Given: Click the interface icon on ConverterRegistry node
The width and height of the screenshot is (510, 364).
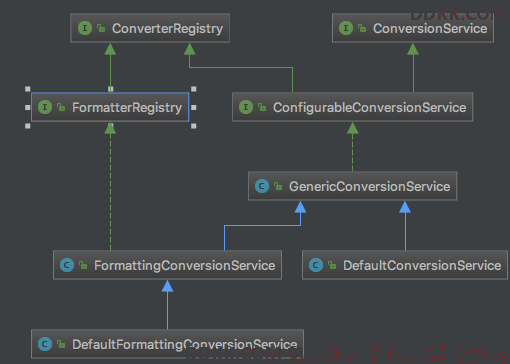Looking at the screenshot, I should [85, 28].
